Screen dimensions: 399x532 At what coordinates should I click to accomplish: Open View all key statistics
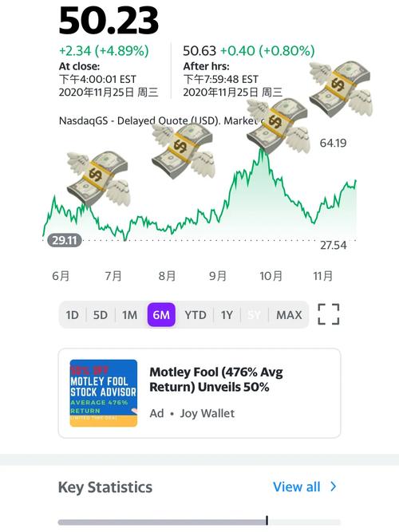(x=297, y=487)
